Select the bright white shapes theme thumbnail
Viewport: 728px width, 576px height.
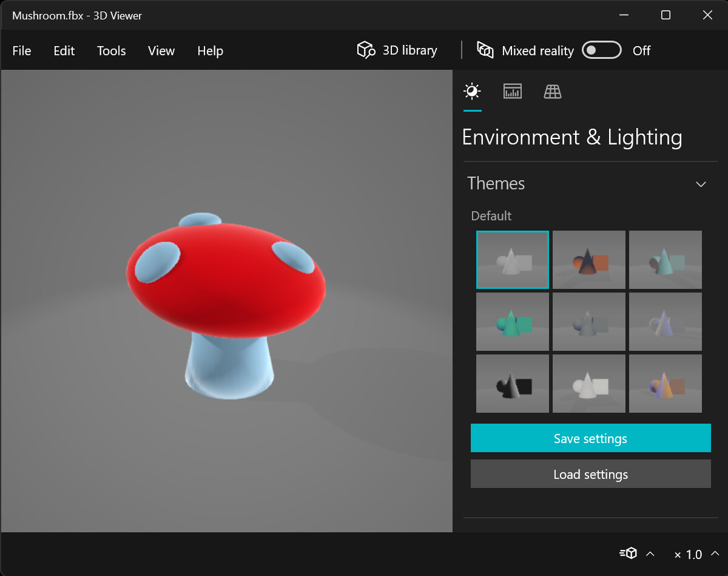click(589, 384)
